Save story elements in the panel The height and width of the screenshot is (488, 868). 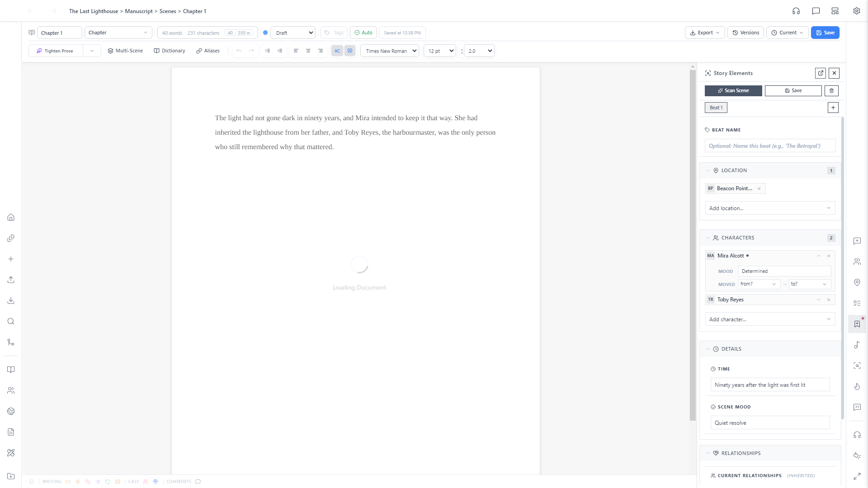click(x=793, y=90)
